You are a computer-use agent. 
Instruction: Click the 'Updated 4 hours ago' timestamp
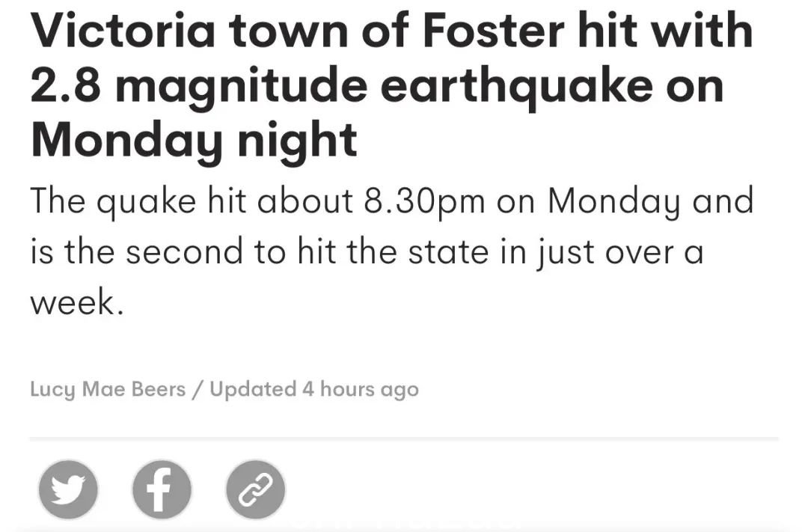point(314,389)
